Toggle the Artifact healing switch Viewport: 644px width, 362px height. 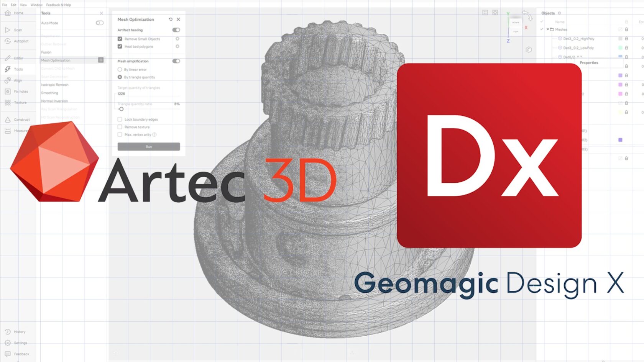click(176, 30)
